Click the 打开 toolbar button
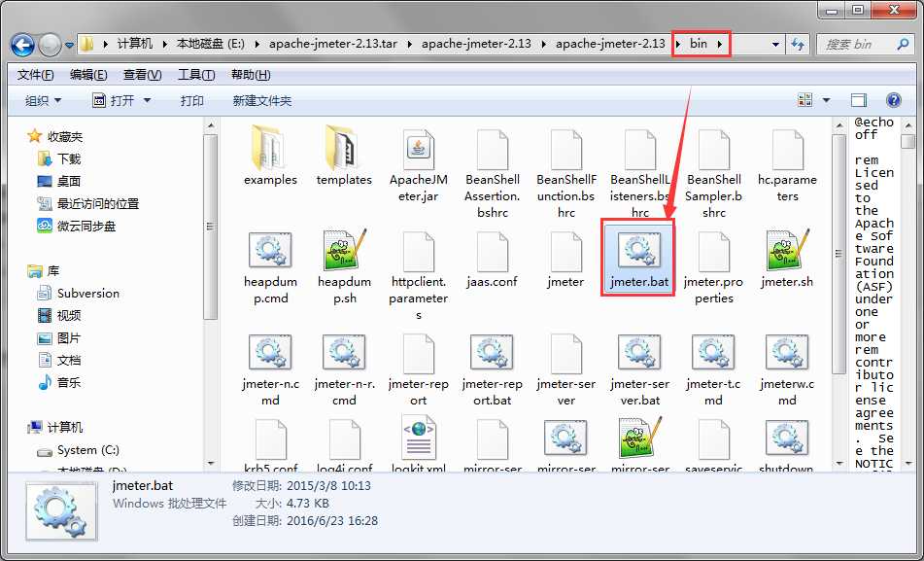924x561 pixels. point(114,101)
